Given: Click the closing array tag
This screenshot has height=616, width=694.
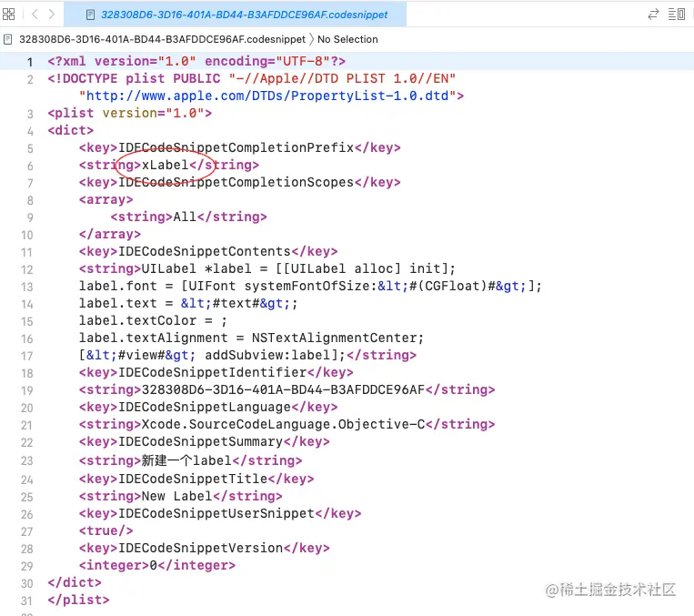Looking at the screenshot, I should (x=110, y=234).
